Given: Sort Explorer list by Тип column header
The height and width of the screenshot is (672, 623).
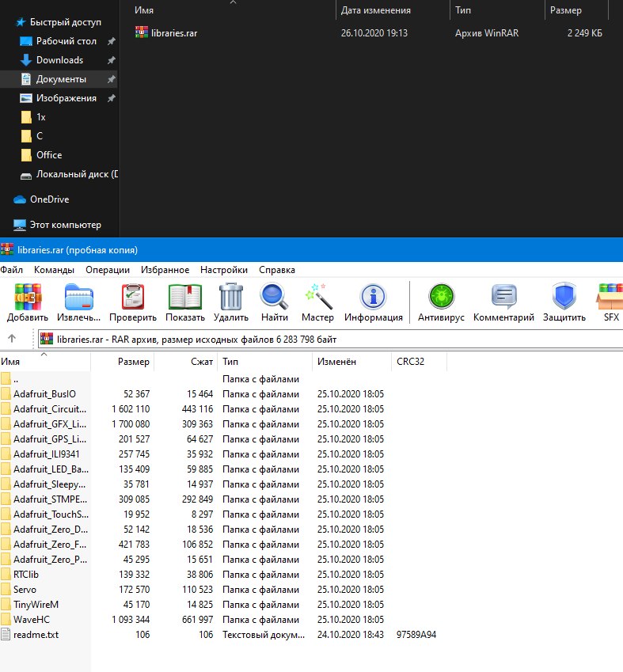Looking at the screenshot, I should pyautogui.click(x=497, y=10).
